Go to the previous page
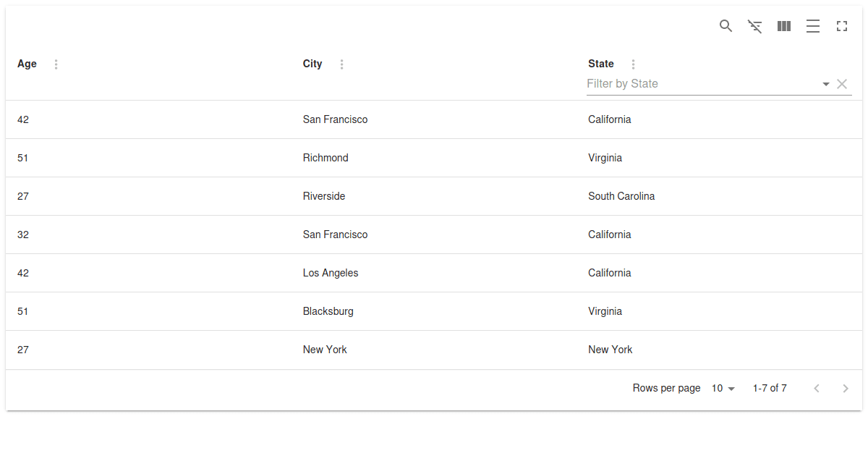Image resolution: width=868 pixels, height=456 pixels. (x=816, y=389)
